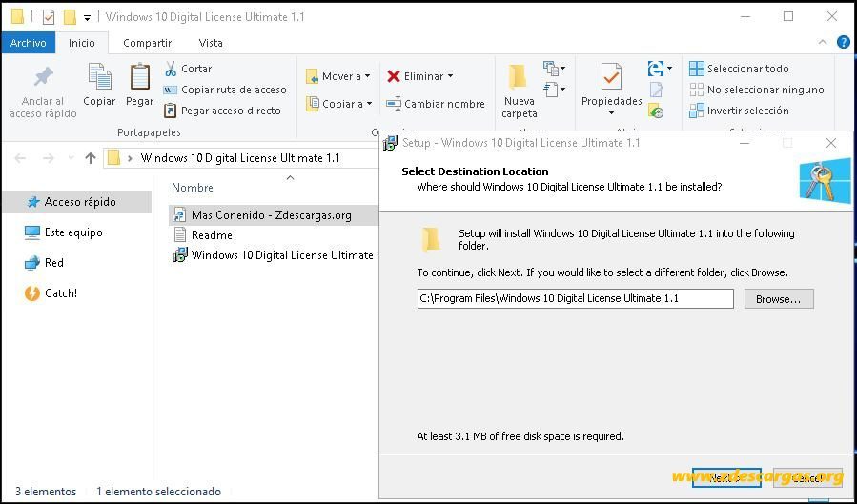
Task: Click the blue Help question icon
Action: click(x=844, y=42)
